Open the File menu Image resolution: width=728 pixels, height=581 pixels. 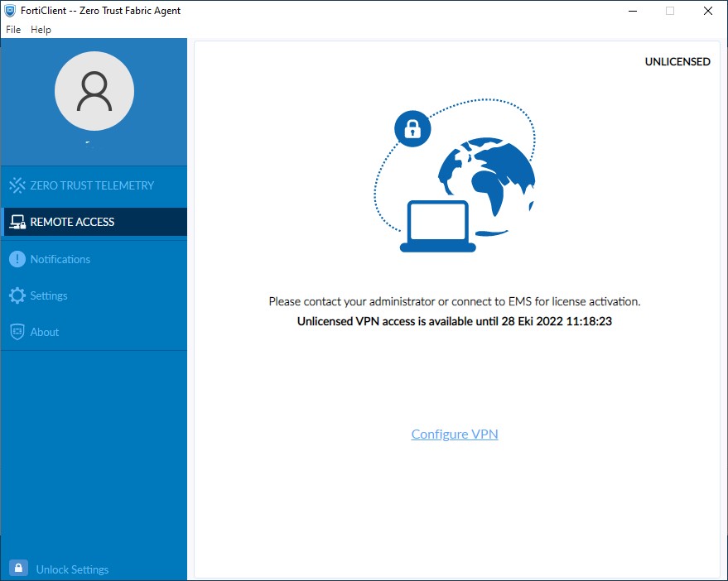13,30
